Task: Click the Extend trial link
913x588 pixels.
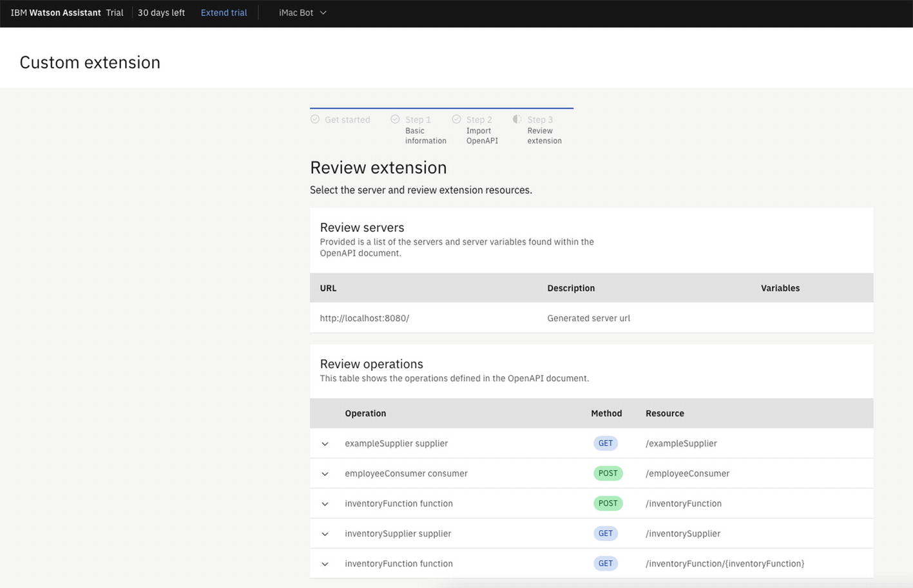Action: (224, 13)
